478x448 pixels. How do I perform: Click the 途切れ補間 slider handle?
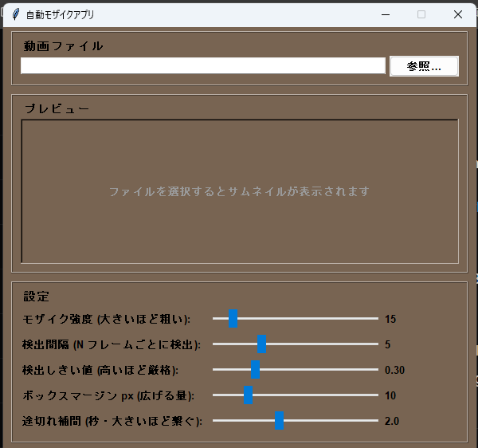click(x=280, y=421)
